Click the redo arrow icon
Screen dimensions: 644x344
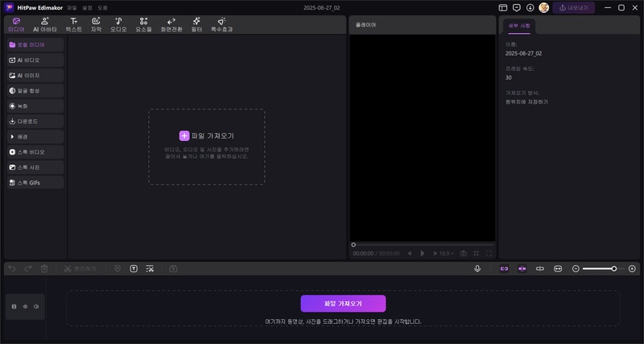pyautogui.click(x=28, y=269)
